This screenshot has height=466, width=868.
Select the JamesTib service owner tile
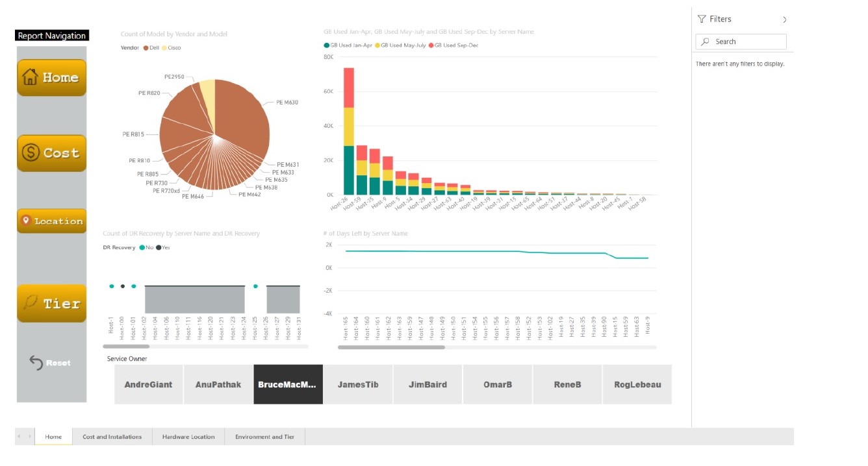(358, 384)
